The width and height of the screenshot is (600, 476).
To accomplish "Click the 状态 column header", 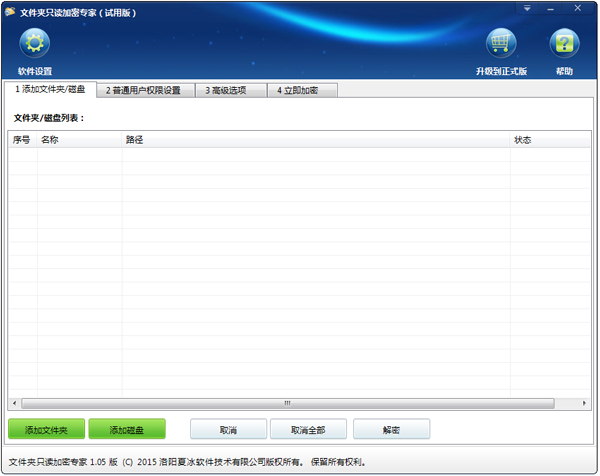I will 550,140.
